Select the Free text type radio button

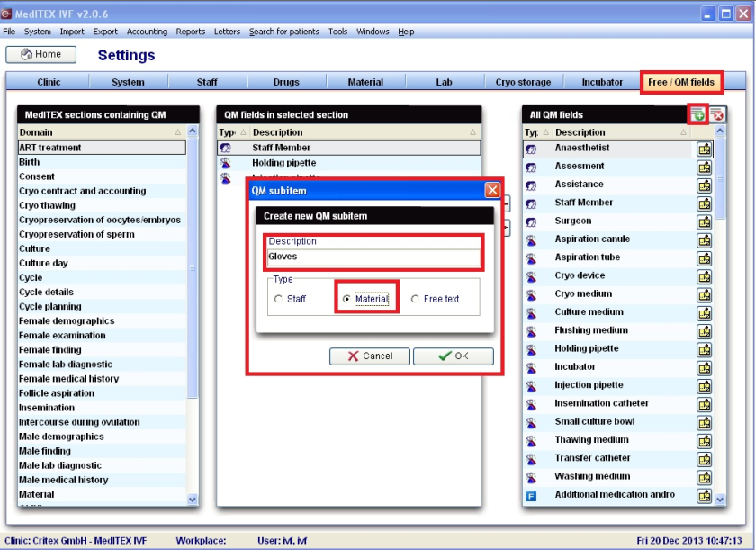coord(415,299)
